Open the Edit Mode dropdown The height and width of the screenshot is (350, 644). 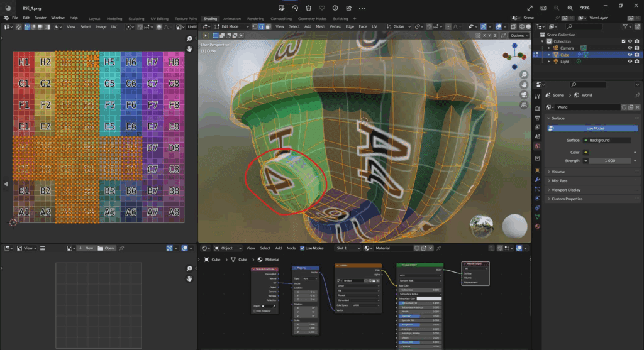coord(231,26)
